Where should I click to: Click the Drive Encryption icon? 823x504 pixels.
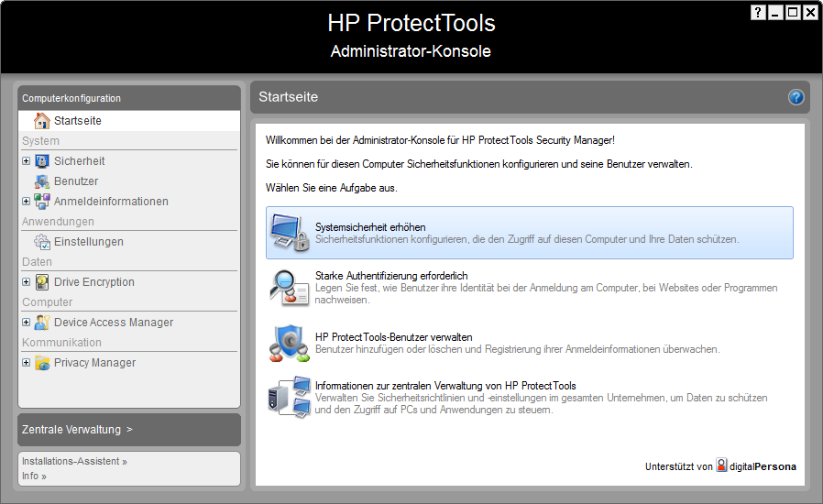(42, 282)
